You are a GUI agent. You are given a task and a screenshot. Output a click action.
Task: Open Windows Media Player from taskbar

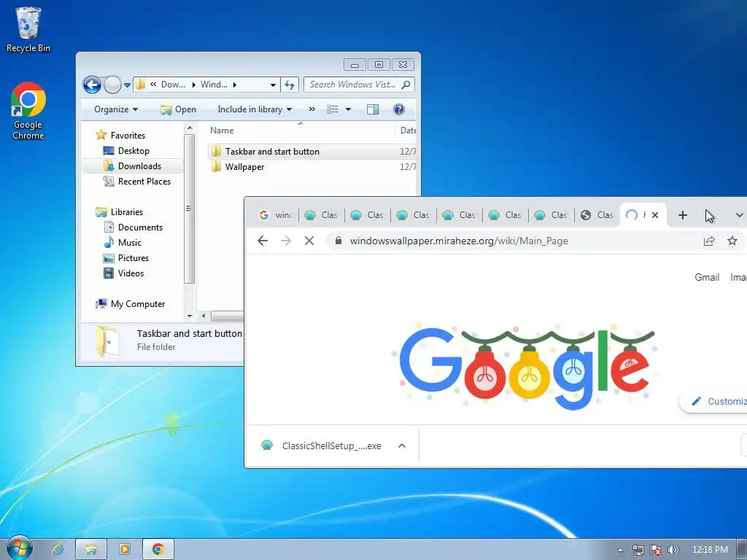[124, 550]
